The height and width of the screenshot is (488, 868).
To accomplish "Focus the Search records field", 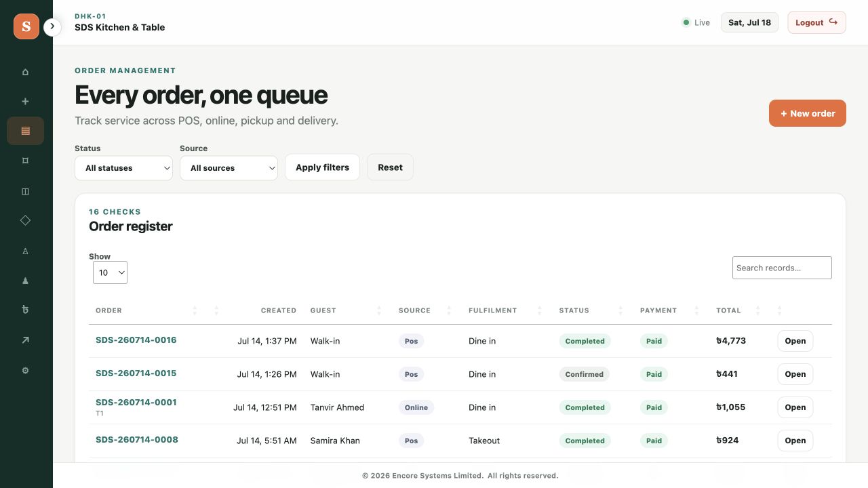I will (x=782, y=268).
